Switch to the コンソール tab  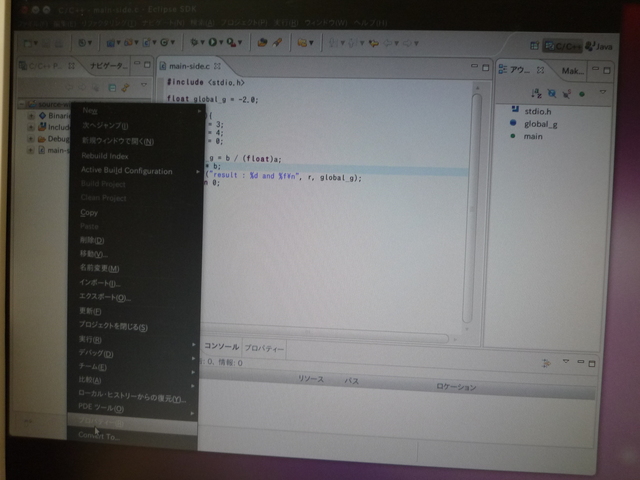click(221, 347)
